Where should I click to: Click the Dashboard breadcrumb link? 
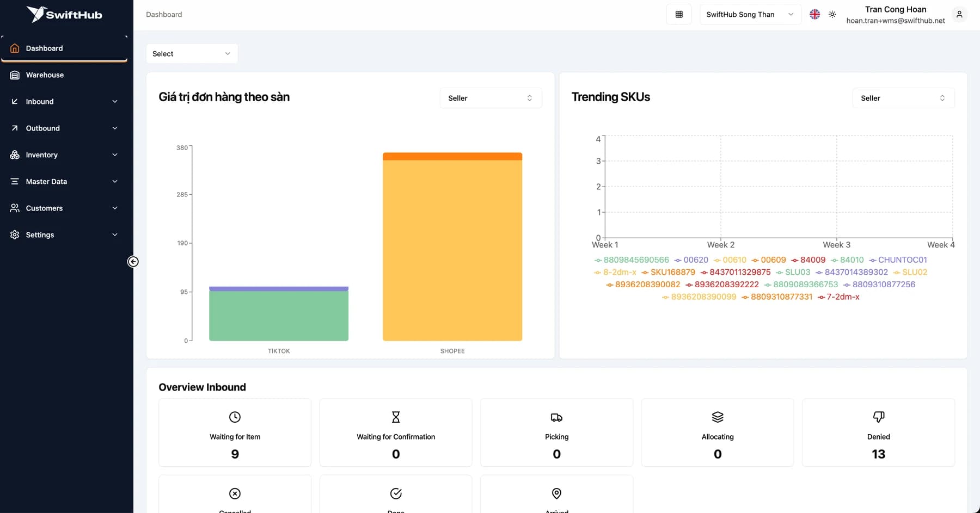coord(164,15)
